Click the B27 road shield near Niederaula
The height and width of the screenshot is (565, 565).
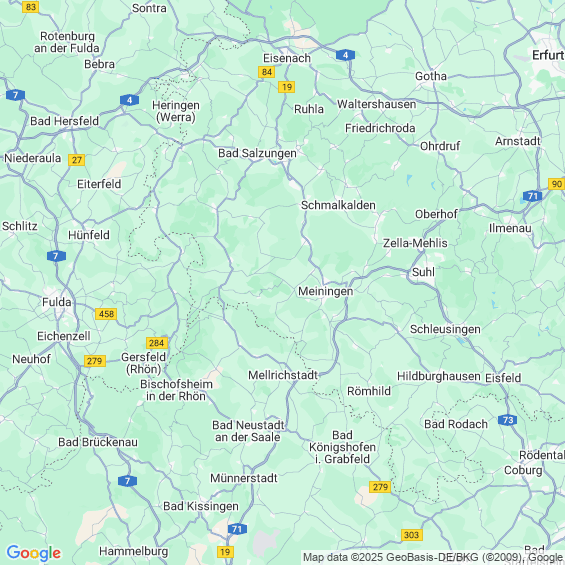[x=76, y=160]
